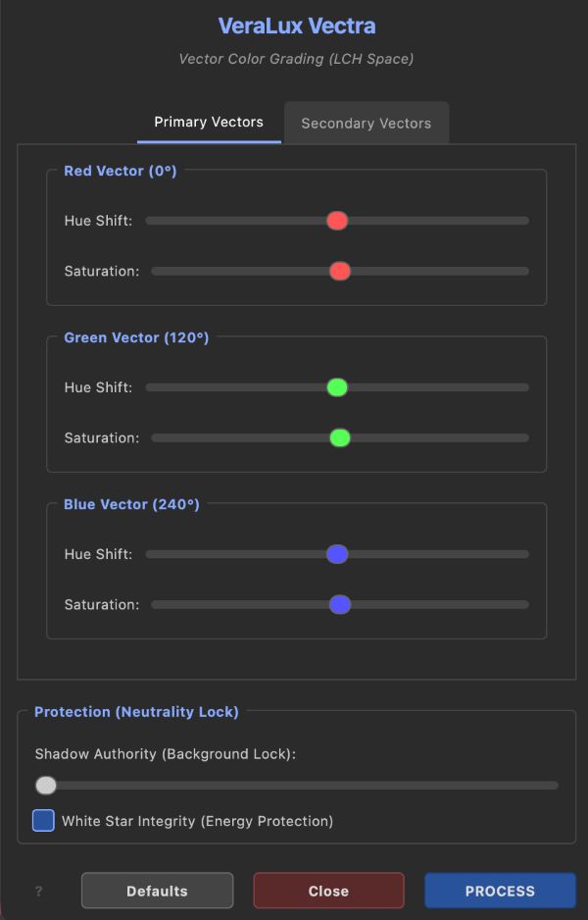Click the Green Vector Hue Shift slider handle
Image resolution: width=588 pixels, height=920 pixels.
point(337,387)
